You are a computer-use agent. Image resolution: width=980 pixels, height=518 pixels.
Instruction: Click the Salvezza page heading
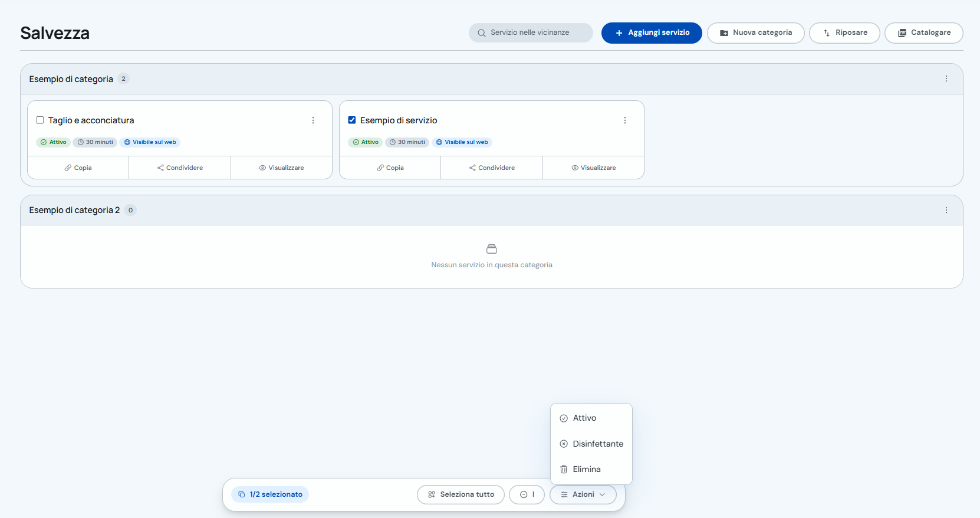55,33
